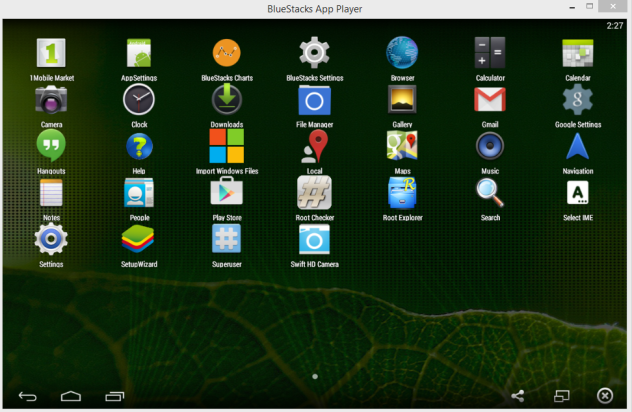Click the circled X exit button
This screenshot has height=412, width=632.
point(605,396)
